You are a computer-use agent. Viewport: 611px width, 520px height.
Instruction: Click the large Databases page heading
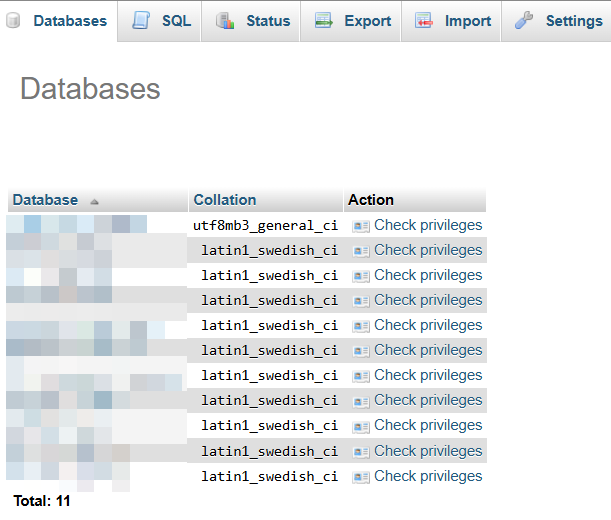(x=90, y=89)
